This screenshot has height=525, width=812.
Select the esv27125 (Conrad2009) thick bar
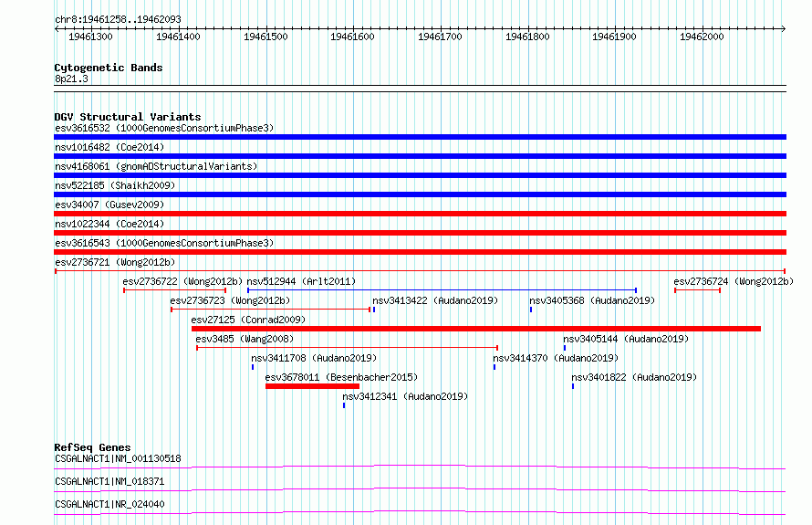(x=476, y=329)
